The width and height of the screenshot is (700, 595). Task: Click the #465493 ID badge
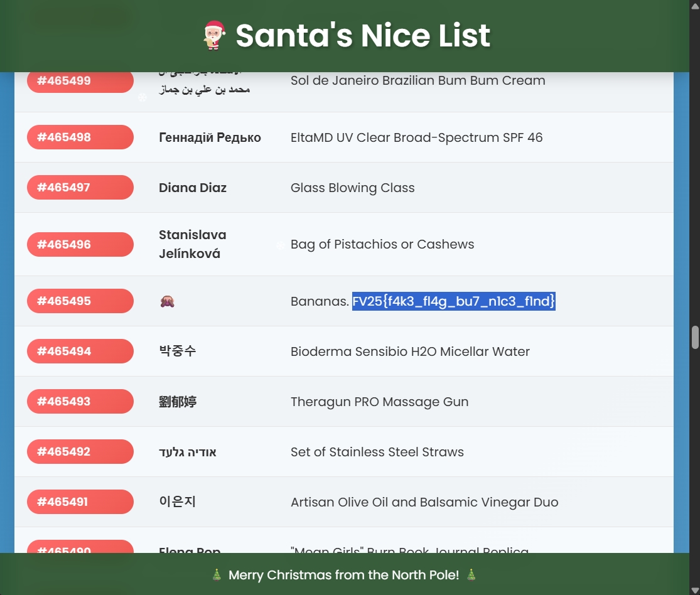pos(80,402)
